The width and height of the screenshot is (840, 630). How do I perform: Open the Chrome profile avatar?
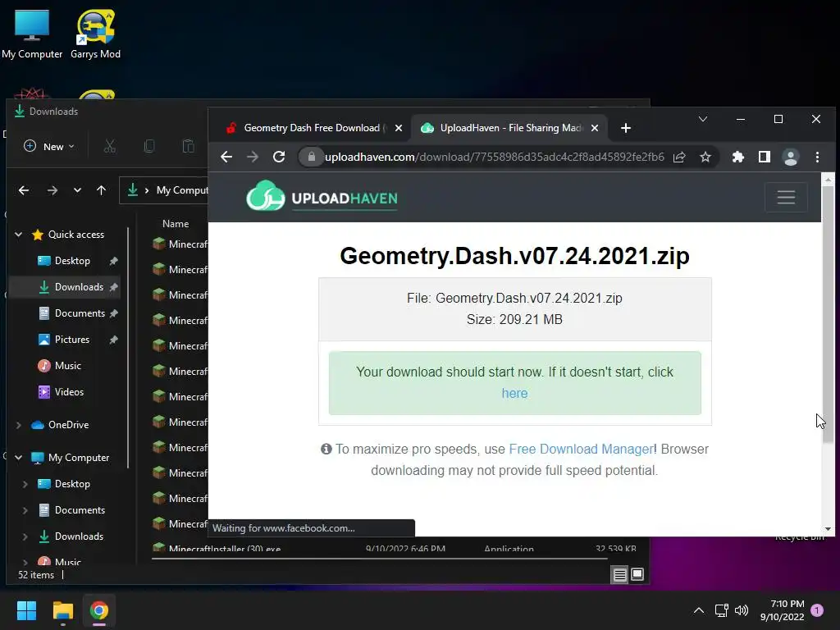point(790,157)
